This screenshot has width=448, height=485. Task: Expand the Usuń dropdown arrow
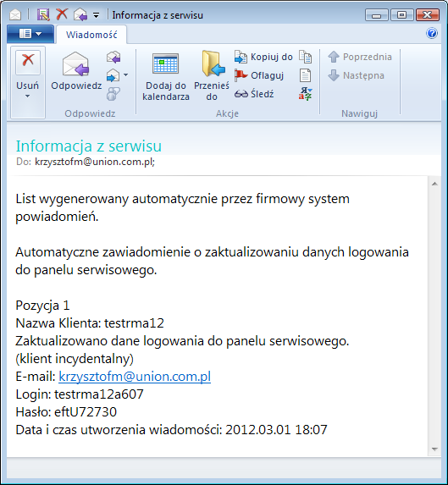[x=28, y=96]
